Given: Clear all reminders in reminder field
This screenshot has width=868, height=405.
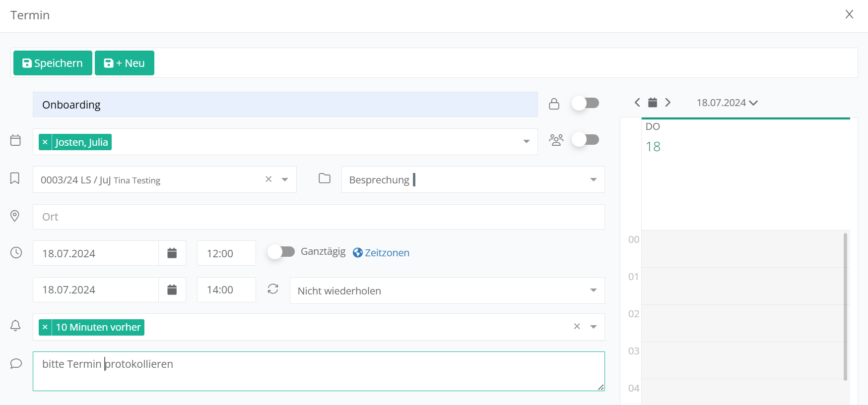Looking at the screenshot, I should tap(577, 327).
